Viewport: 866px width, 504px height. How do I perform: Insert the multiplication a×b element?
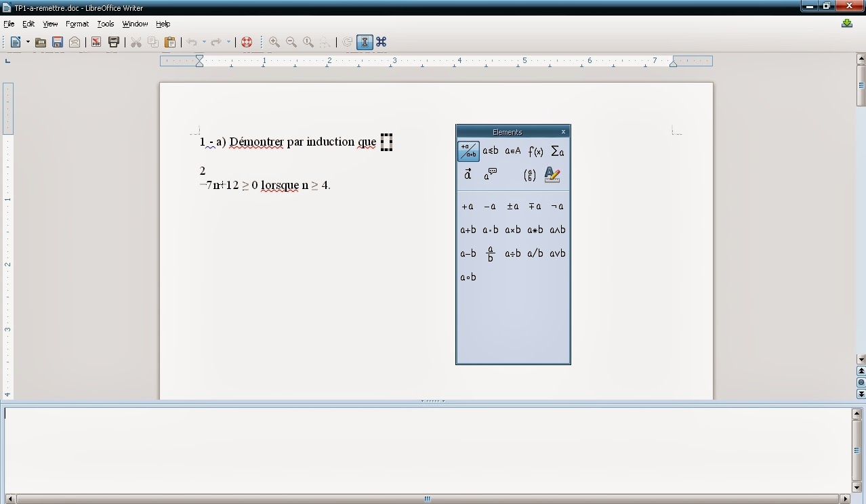point(513,230)
